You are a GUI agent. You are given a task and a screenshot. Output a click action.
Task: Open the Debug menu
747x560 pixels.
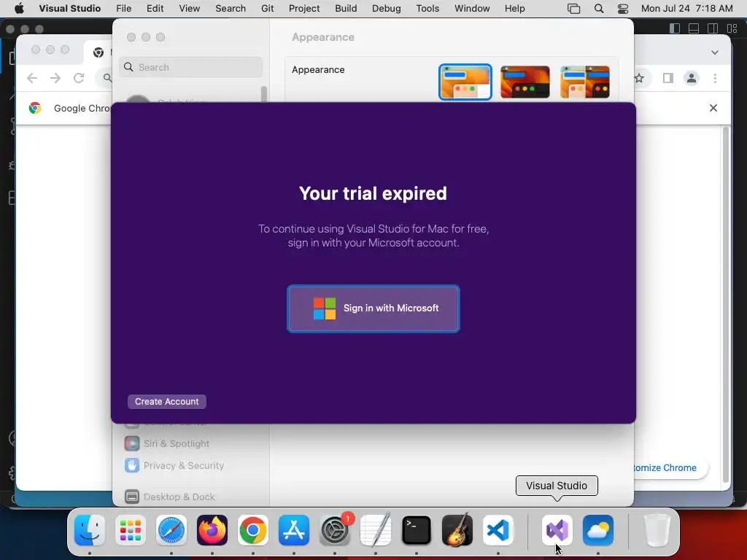pos(387,8)
